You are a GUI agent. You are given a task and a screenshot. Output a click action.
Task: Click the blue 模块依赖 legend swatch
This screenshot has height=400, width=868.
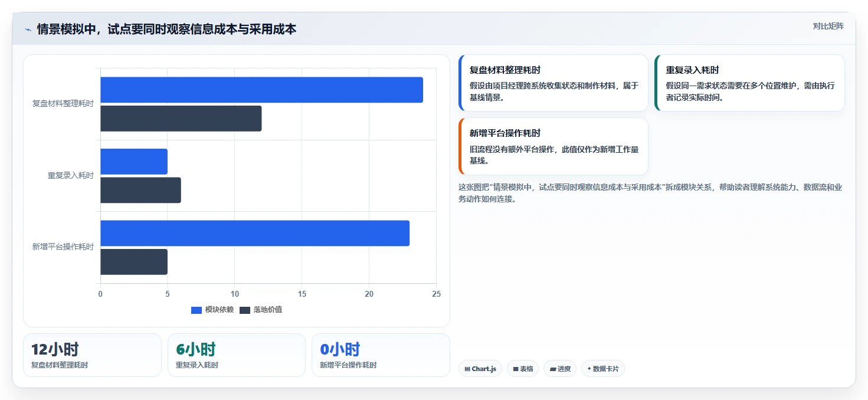[x=196, y=310]
